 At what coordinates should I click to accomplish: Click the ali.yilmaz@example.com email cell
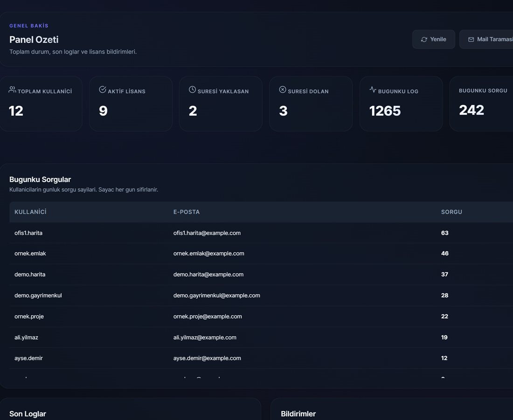205,337
